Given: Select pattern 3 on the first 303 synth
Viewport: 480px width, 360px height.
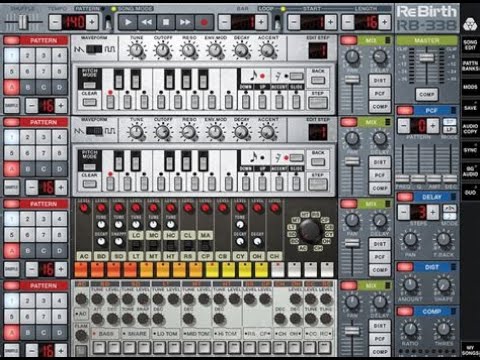Looking at the screenshot, I should [44, 55].
